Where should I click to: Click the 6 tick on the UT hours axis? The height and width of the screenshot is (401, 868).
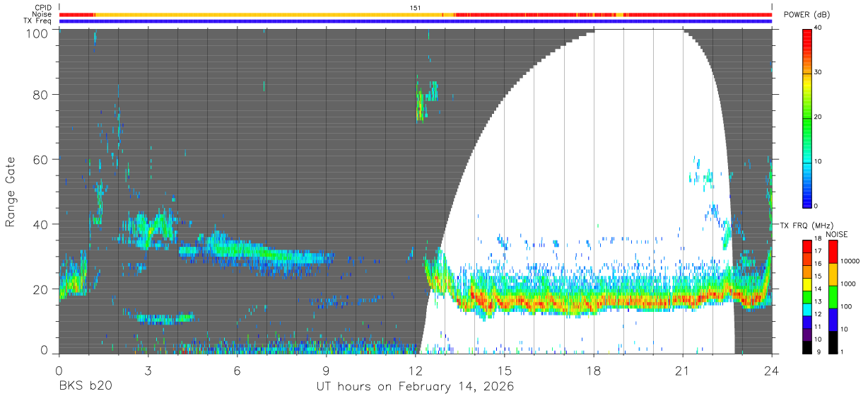[x=237, y=371]
